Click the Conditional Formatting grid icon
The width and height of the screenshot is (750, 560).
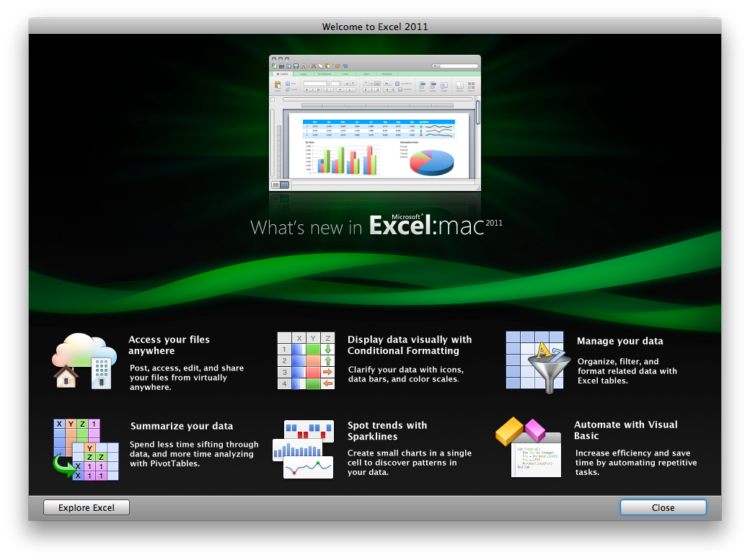tap(306, 361)
